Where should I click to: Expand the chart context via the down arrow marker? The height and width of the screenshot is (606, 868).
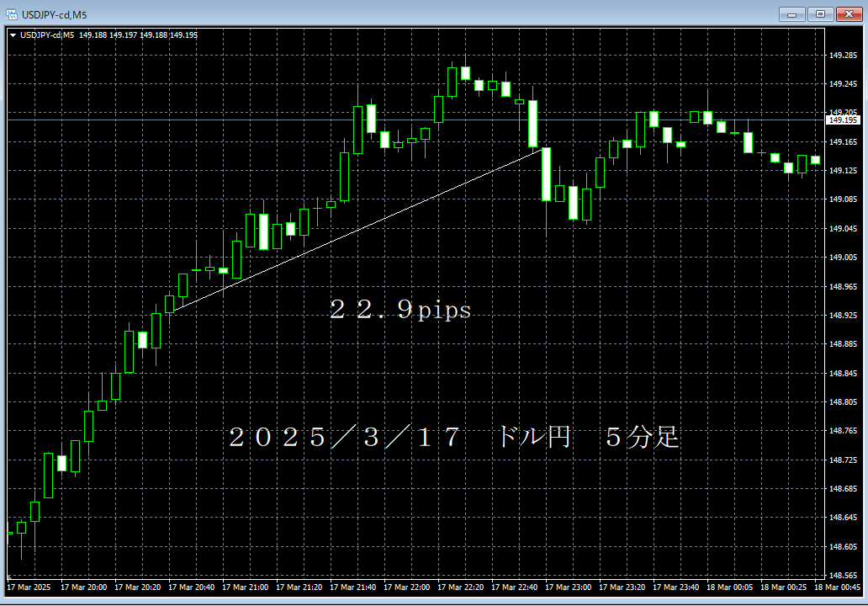12,35
